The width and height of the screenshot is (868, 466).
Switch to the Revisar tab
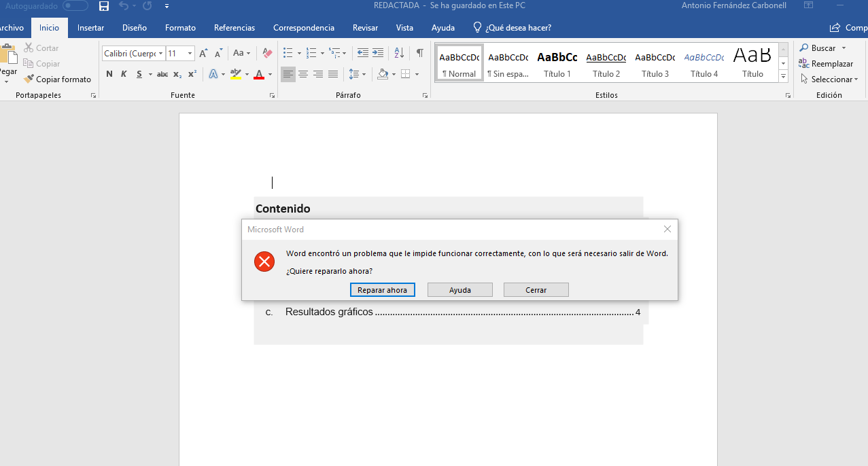[x=365, y=28]
